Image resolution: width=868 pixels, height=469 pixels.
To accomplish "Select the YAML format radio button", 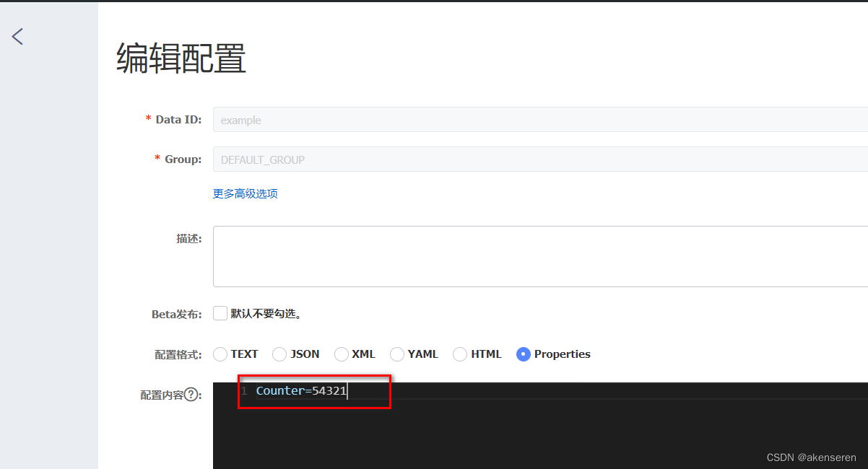I will click(x=397, y=354).
